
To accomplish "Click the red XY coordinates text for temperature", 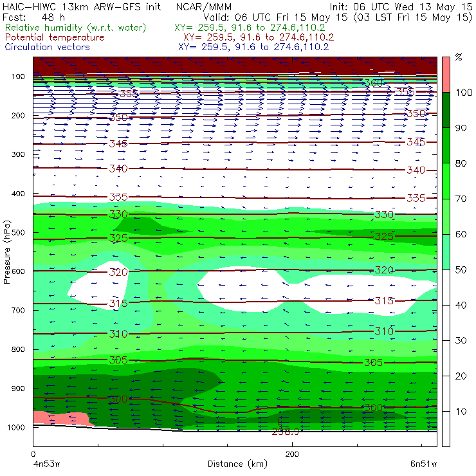I will click(x=259, y=37).
